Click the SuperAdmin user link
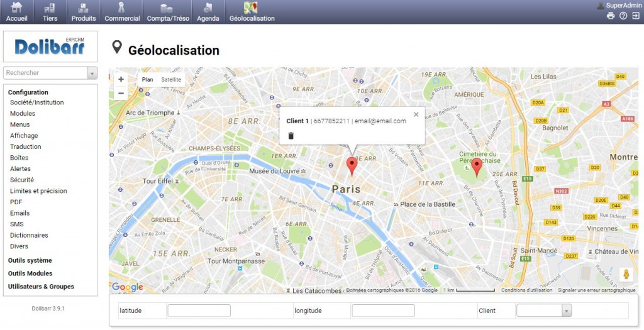Screen dimensions: 644x330 (623, 5)
